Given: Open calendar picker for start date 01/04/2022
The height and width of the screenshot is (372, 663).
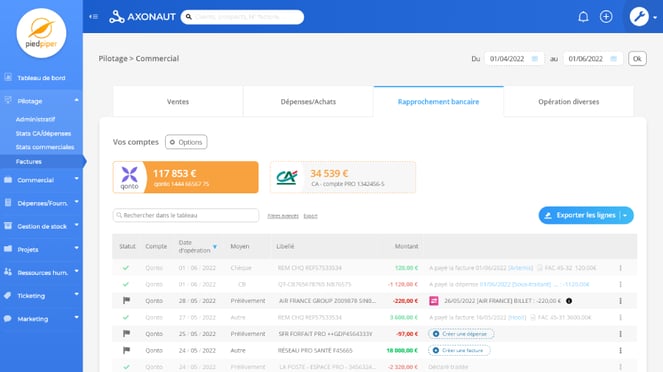Looking at the screenshot, I should (x=534, y=59).
